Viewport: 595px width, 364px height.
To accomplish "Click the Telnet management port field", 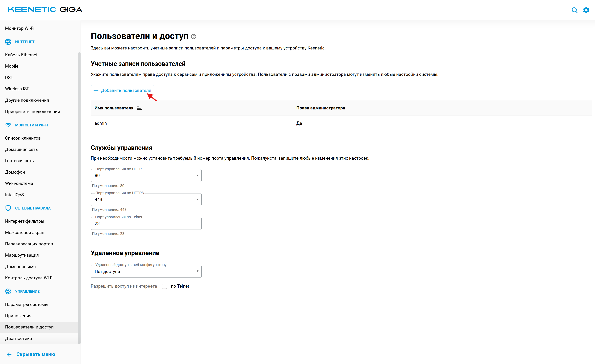I will [x=146, y=223].
